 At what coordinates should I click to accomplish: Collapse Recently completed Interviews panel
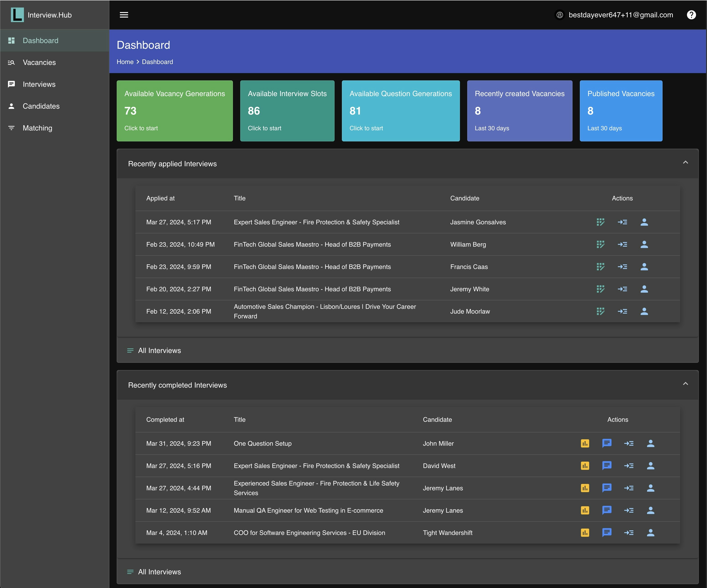pyautogui.click(x=685, y=384)
